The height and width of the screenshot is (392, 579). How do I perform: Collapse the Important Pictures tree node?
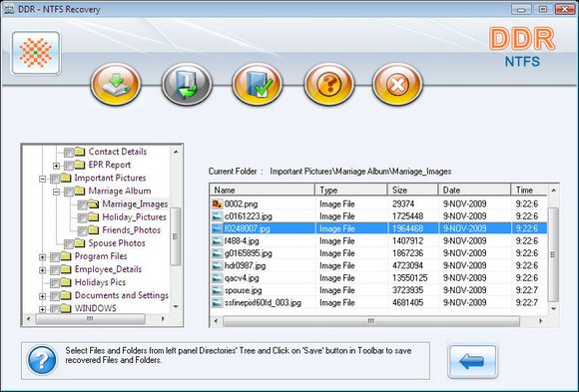point(43,179)
